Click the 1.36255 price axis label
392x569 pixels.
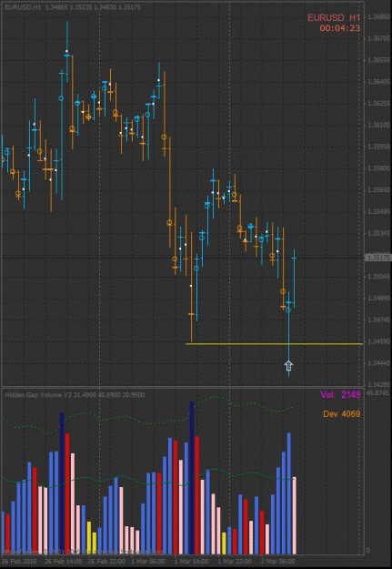point(378,104)
